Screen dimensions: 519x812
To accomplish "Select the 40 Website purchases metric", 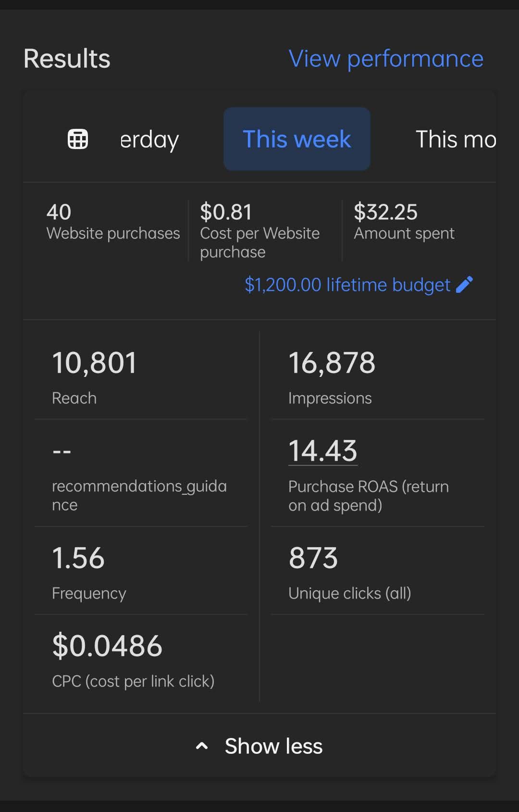I will 112,222.
